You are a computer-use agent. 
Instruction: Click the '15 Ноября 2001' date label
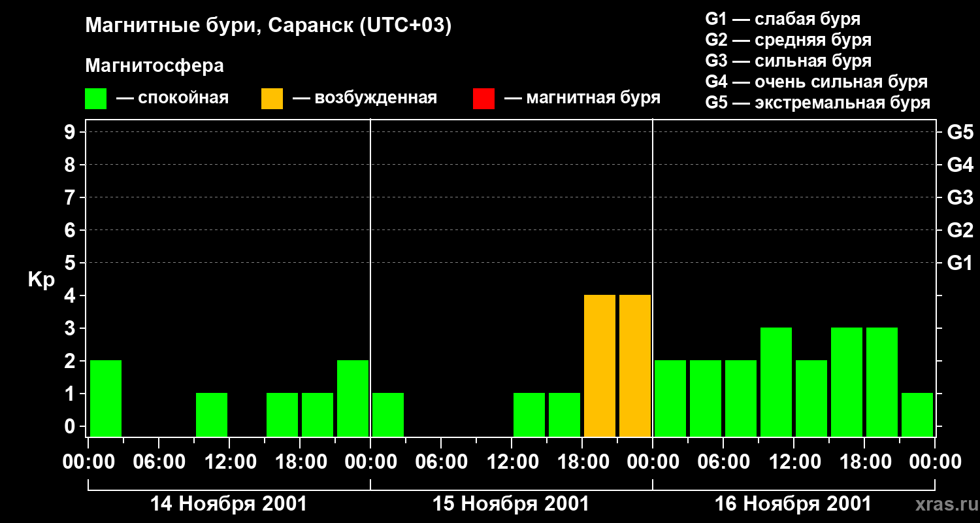[x=511, y=504]
